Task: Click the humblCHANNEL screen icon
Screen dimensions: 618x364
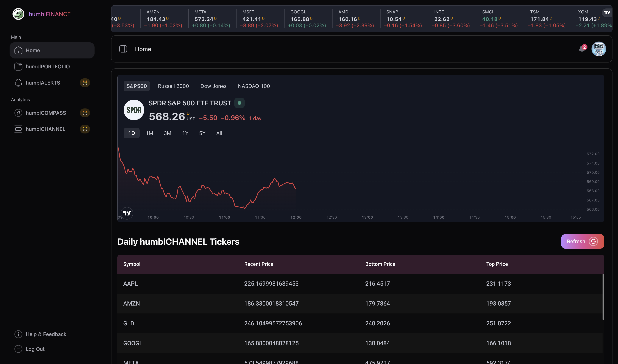Action: (x=18, y=129)
